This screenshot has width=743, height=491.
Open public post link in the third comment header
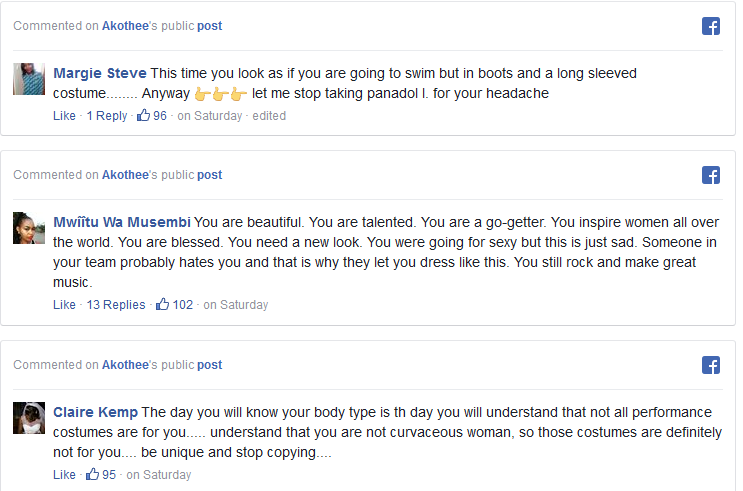(209, 365)
